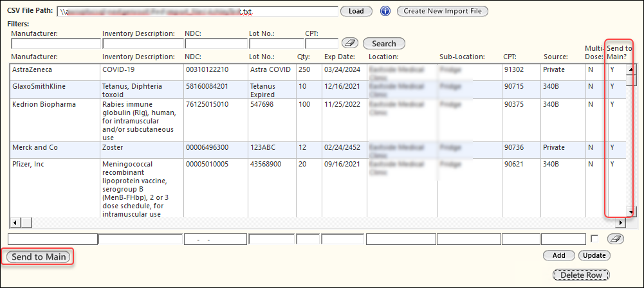Viewport: 644px width, 288px height.
Task: Click the Exp Date entry field in the bottom row
Action: (342, 239)
